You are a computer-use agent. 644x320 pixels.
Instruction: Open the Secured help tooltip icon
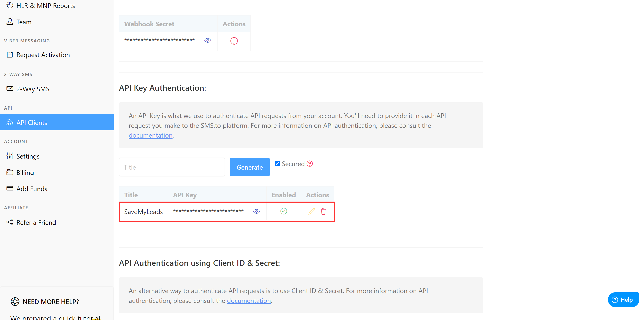click(x=310, y=164)
